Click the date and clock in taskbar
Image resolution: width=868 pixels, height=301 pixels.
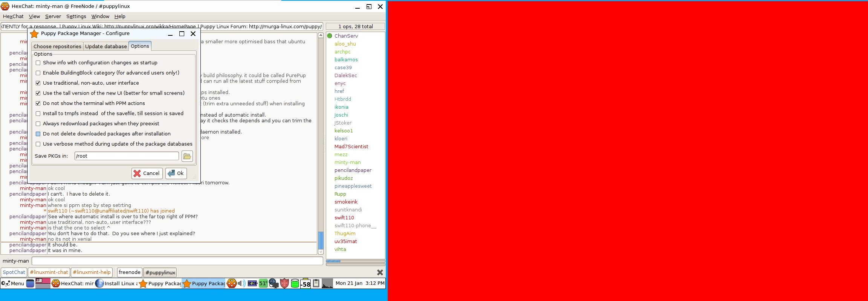360,283
